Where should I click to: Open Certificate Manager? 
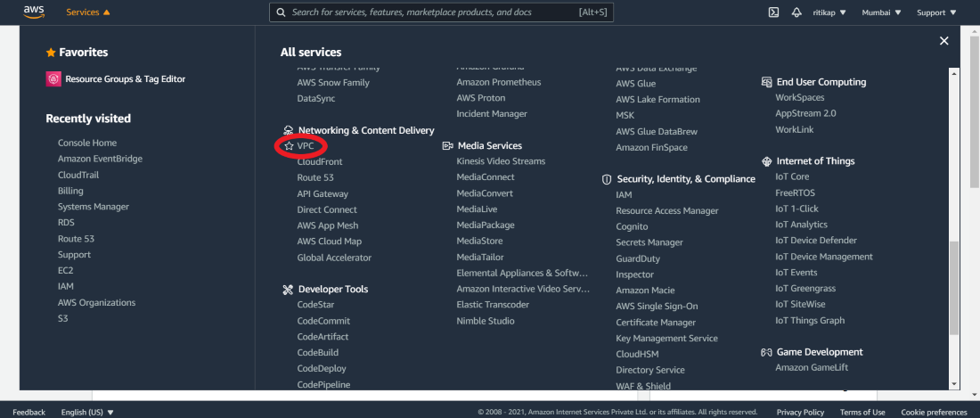656,323
